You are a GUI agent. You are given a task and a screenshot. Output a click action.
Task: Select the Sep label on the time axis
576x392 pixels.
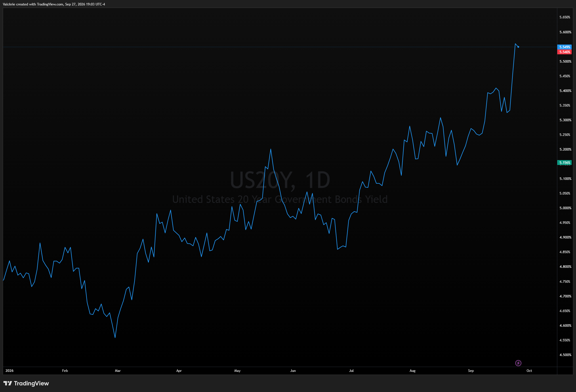pyautogui.click(x=471, y=371)
